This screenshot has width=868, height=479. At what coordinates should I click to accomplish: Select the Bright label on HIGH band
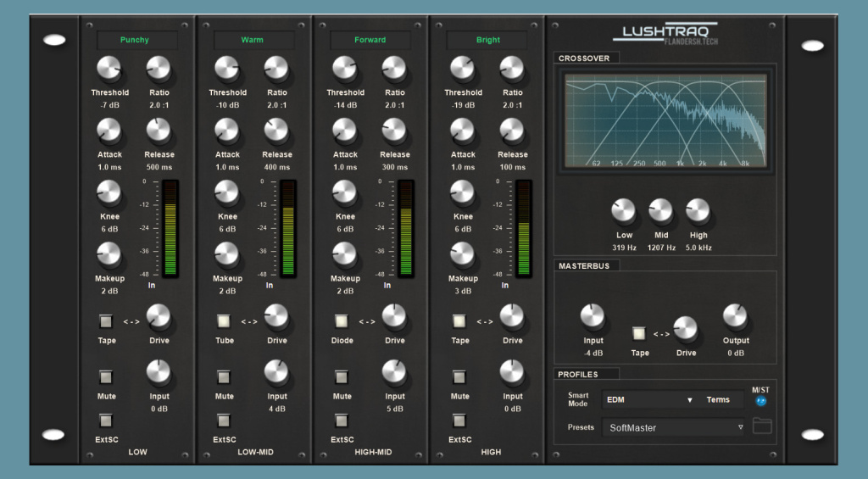pos(487,40)
